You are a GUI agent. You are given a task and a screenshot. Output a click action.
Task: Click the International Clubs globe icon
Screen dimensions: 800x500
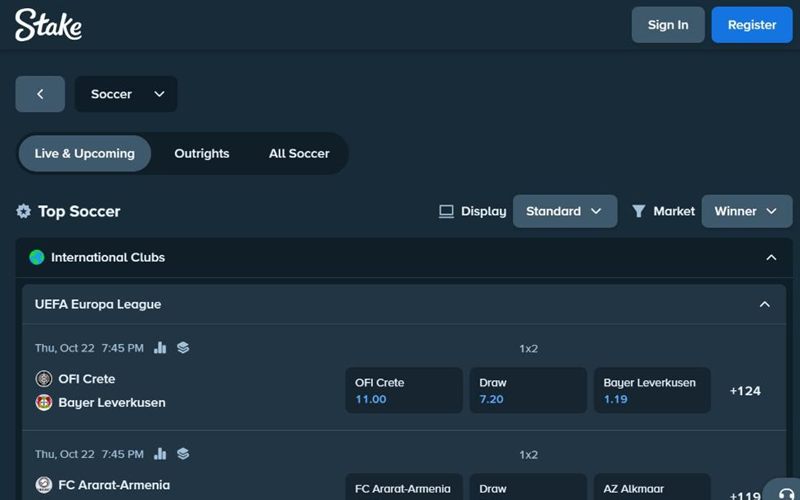click(37, 257)
